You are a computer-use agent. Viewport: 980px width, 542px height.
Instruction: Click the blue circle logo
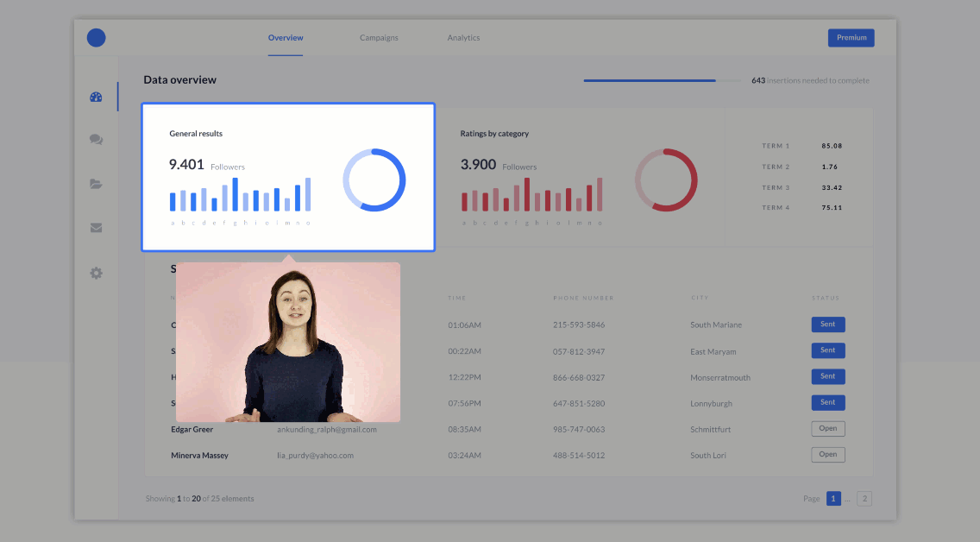point(96,38)
